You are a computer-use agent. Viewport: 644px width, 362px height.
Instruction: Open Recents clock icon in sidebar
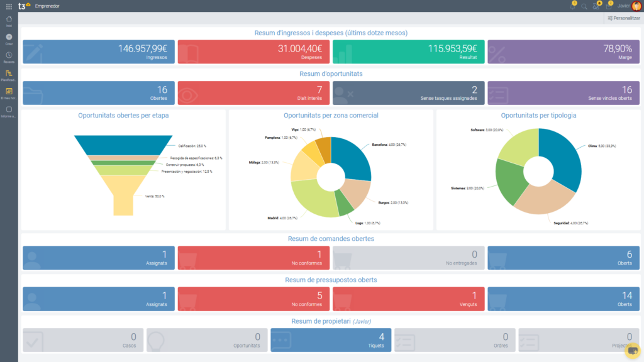click(9, 57)
